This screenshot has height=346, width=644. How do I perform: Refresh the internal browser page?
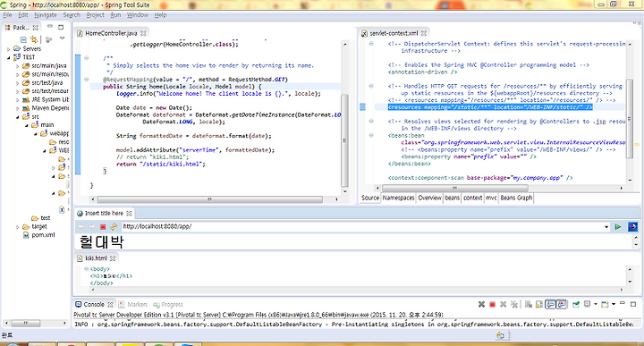click(114, 226)
